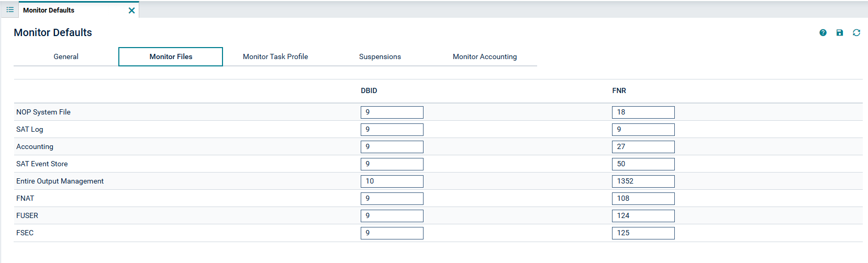The width and height of the screenshot is (868, 263).
Task: Click the FNR column header
Action: coord(619,90)
